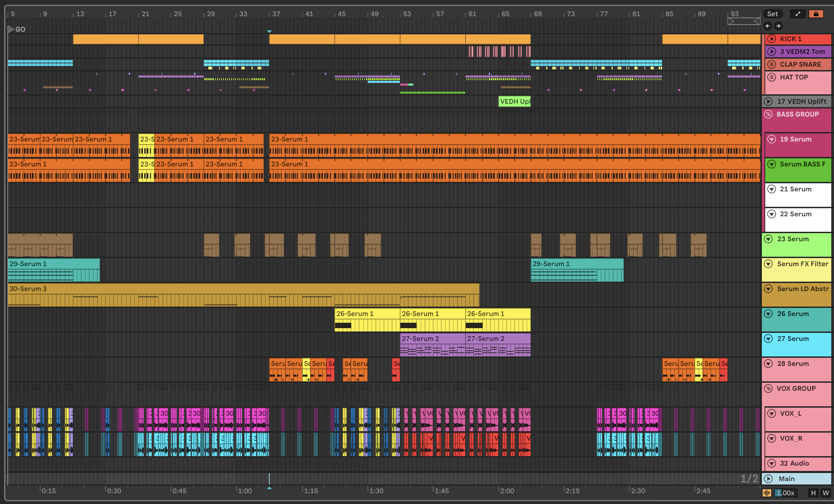Image resolution: width=834 pixels, height=504 pixels.
Task: Select the VEDH Upl clip
Action: coord(514,101)
